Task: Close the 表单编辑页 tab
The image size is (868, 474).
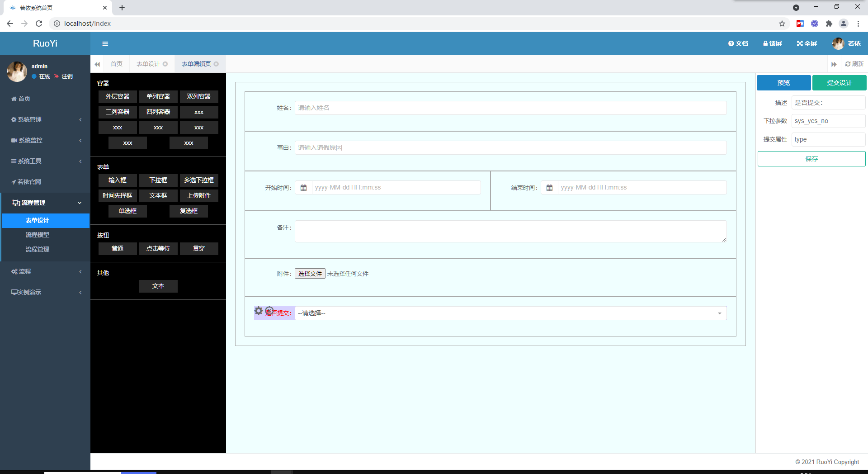Action: tap(217, 64)
